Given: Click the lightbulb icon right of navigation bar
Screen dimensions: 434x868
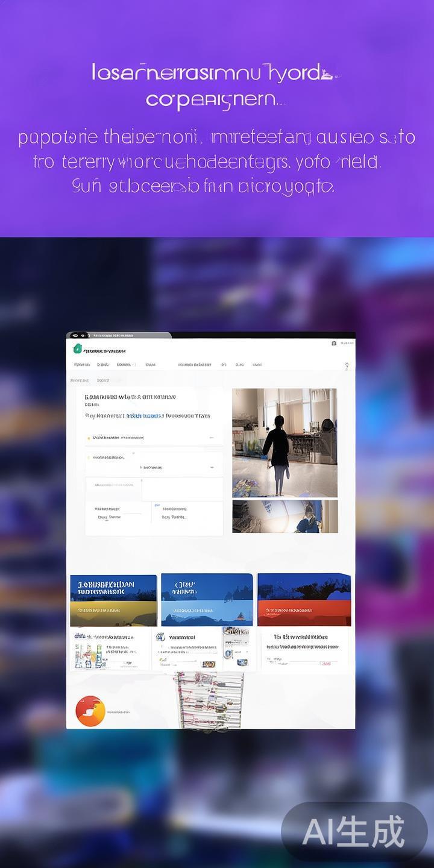Looking at the screenshot, I should point(347,366).
